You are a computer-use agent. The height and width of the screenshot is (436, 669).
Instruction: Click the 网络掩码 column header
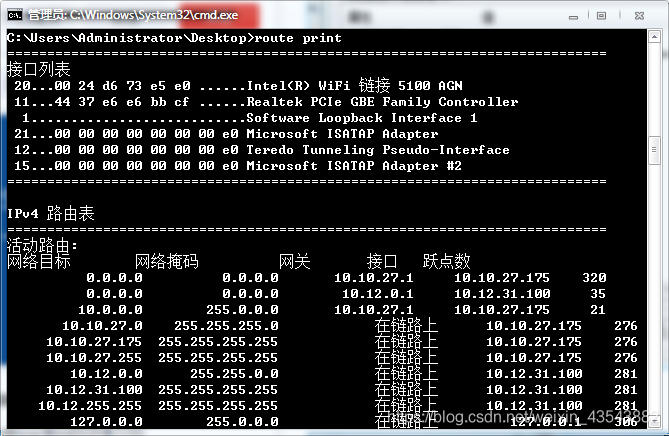pos(166,262)
